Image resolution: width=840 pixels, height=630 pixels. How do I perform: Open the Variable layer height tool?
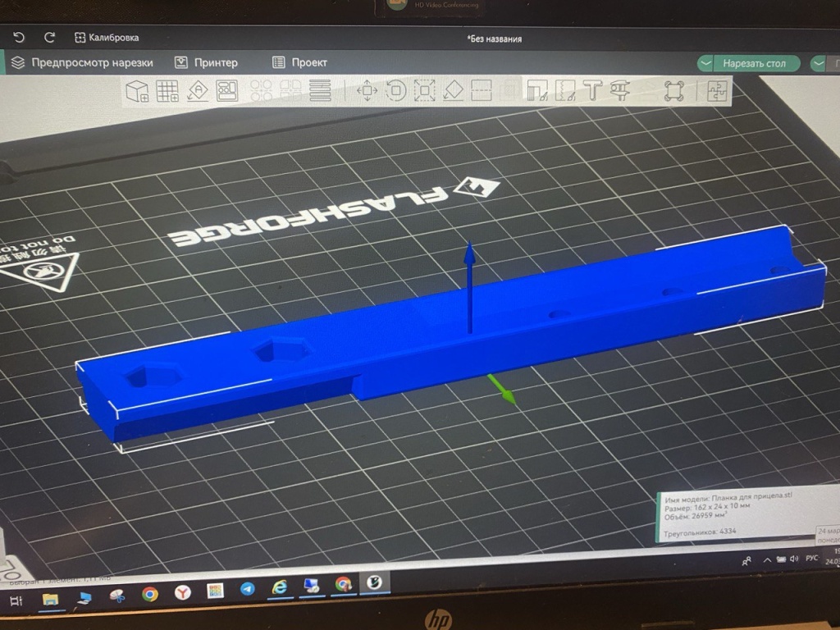tap(321, 90)
